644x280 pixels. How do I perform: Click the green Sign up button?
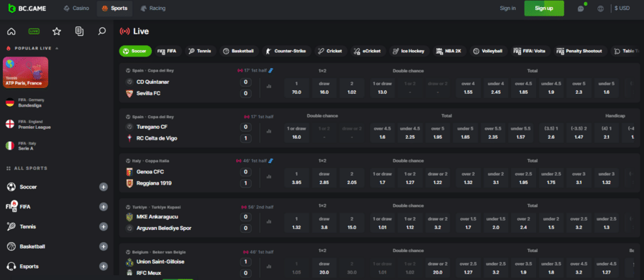(x=544, y=8)
